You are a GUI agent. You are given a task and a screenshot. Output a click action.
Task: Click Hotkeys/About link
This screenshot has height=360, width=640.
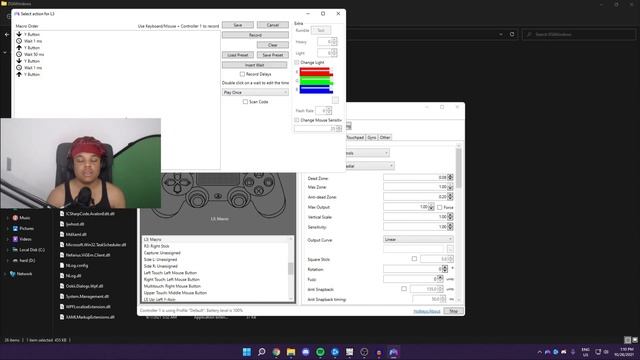427,311
